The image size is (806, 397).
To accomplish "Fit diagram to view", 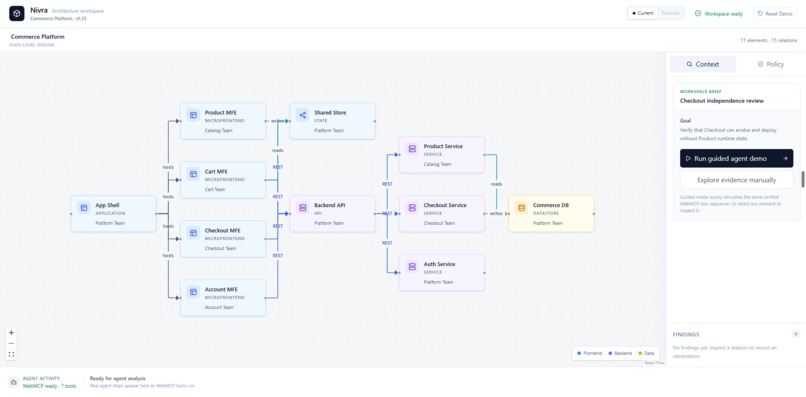I will 11,354.
